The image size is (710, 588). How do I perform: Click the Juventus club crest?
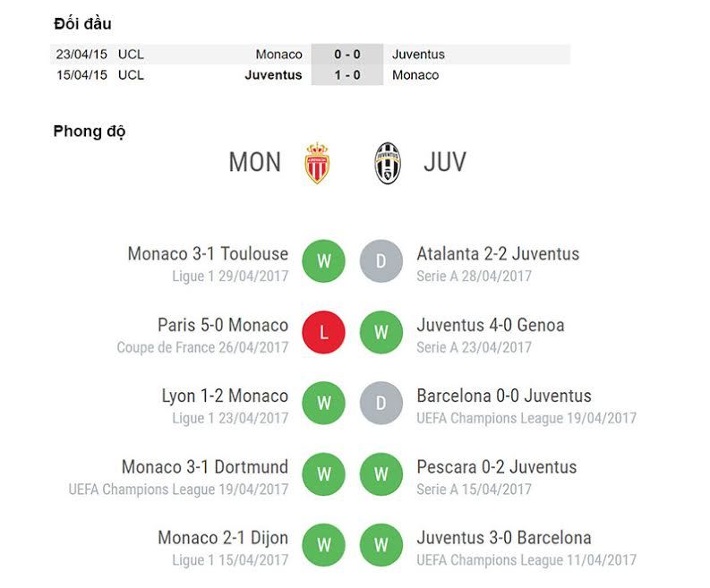[x=388, y=163]
